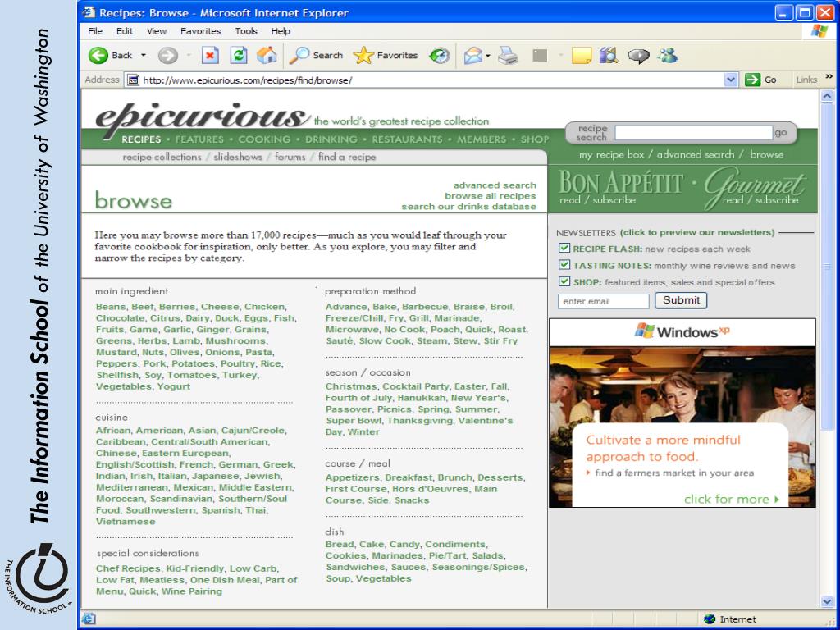Image resolution: width=840 pixels, height=630 pixels.
Task: Open the Edit menu
Action: pos(125,31)
